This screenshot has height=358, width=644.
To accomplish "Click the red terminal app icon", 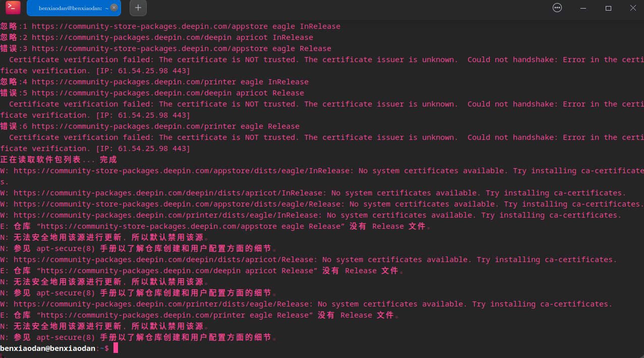I will tap(13, 8).
